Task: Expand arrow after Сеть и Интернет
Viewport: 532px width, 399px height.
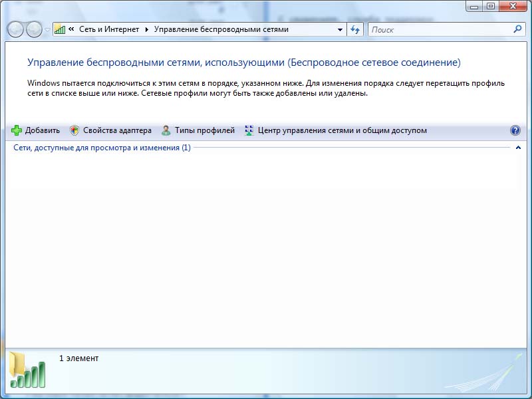Action: coord(146,29)
